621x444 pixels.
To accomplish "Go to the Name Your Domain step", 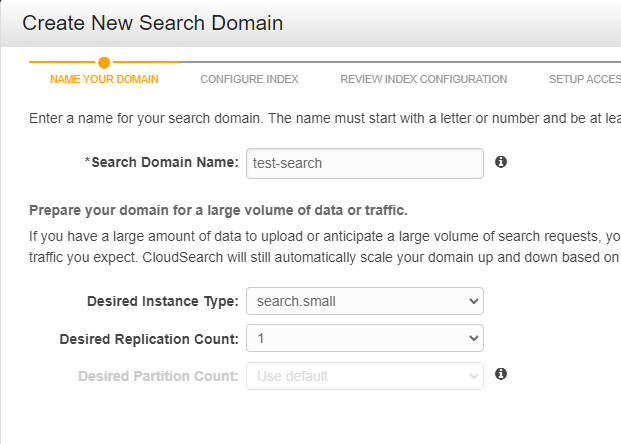I will click(x=104, y=79).
